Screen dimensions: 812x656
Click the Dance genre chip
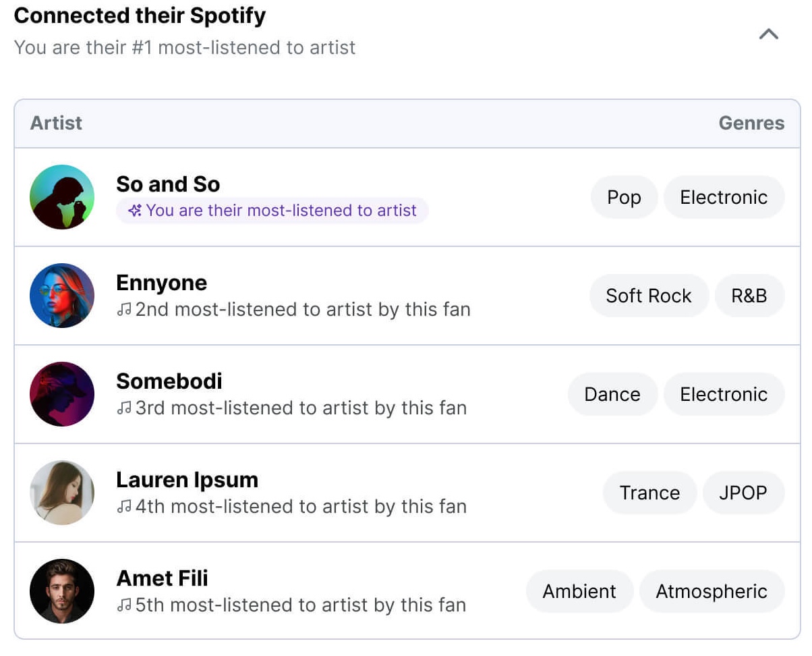[612, 394]
